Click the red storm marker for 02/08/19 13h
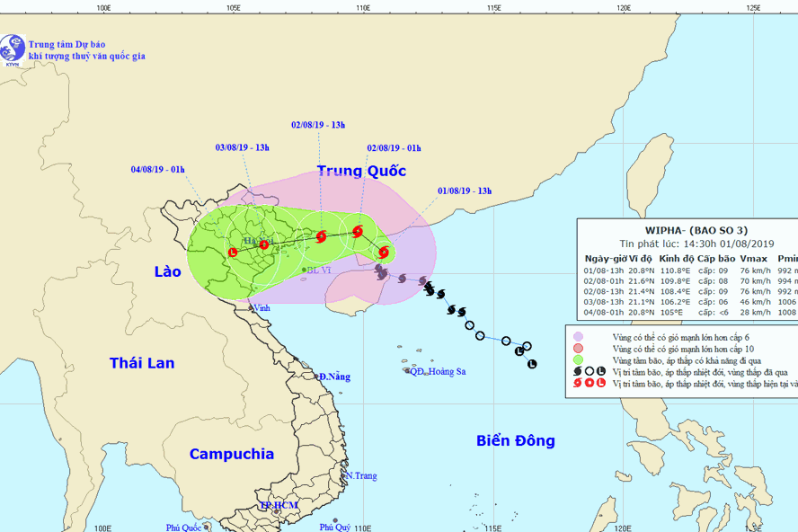798x532 pixels. coord(321,237)
